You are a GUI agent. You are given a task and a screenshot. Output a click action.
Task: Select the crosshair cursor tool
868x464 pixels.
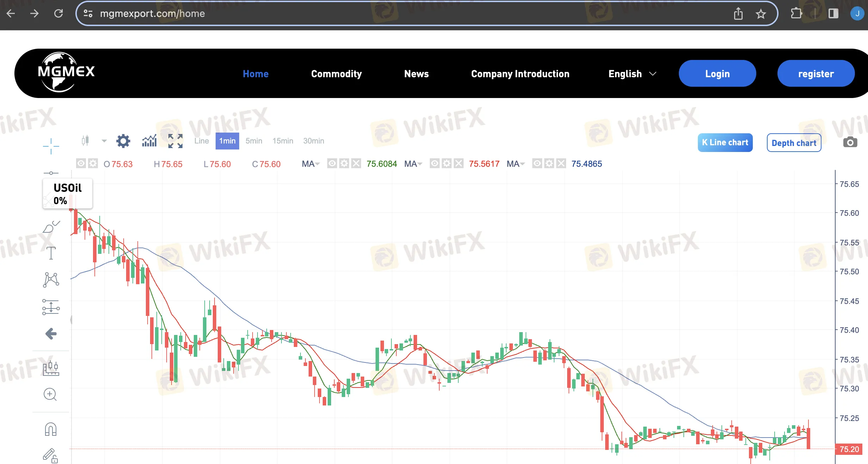[51, 146]
